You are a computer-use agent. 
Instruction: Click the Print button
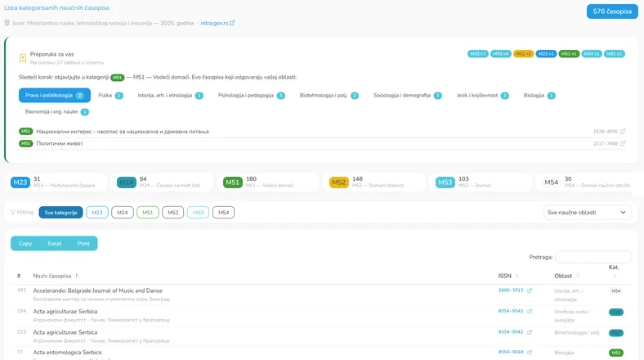[x=83, y=243]
